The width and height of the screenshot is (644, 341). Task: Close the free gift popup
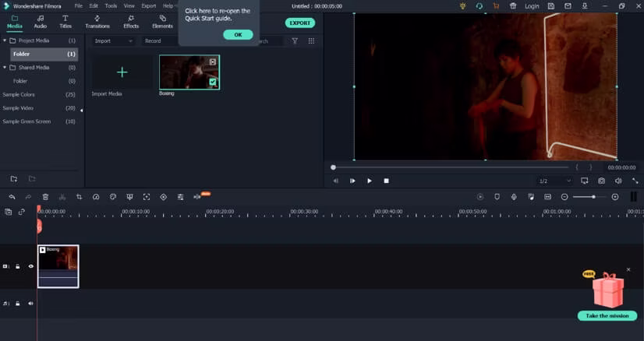point(628,269)
